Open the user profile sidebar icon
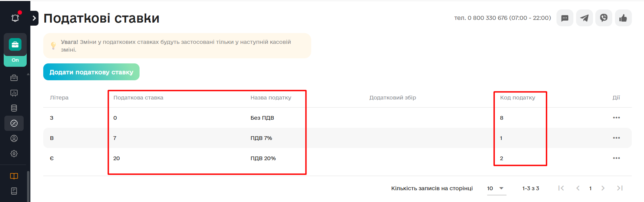This screenshot has height=202, width=644. 14,139
